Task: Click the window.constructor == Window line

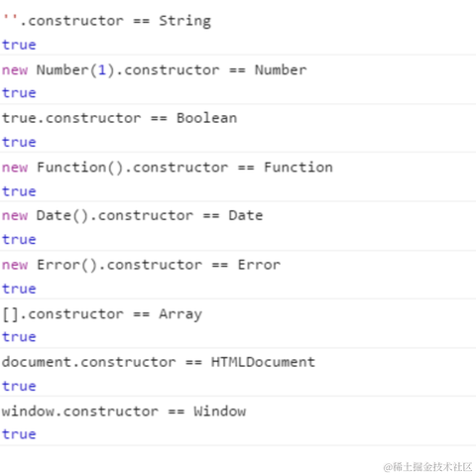Action: click(x=124, y=412)
